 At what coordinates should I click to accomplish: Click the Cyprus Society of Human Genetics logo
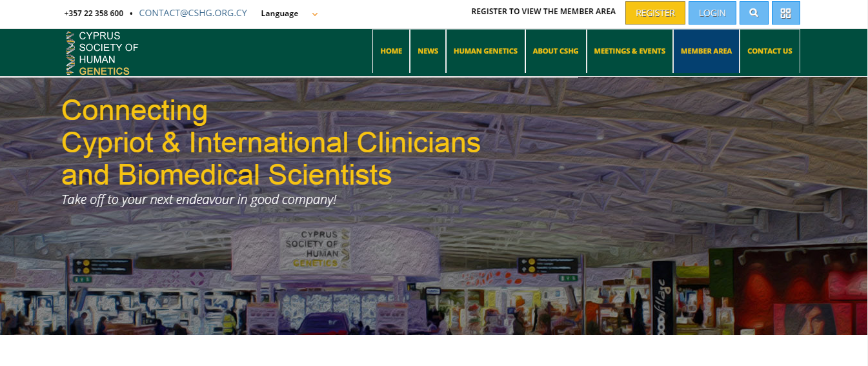click(102, 53)
